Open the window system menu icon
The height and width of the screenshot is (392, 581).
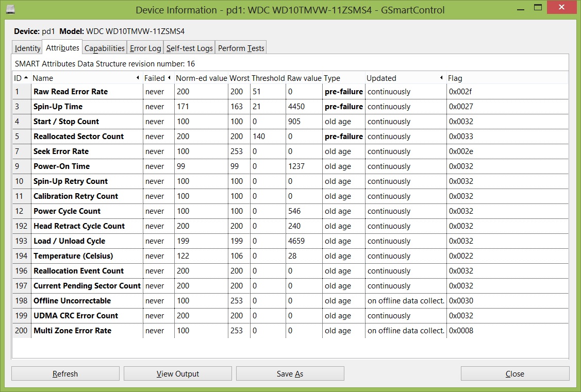pos(11,9)
